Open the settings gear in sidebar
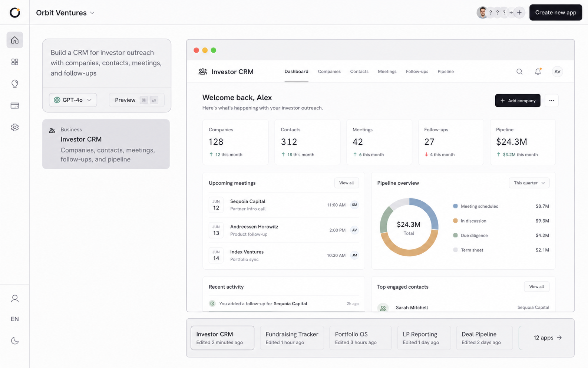588x368 pixels. (15, 128)
